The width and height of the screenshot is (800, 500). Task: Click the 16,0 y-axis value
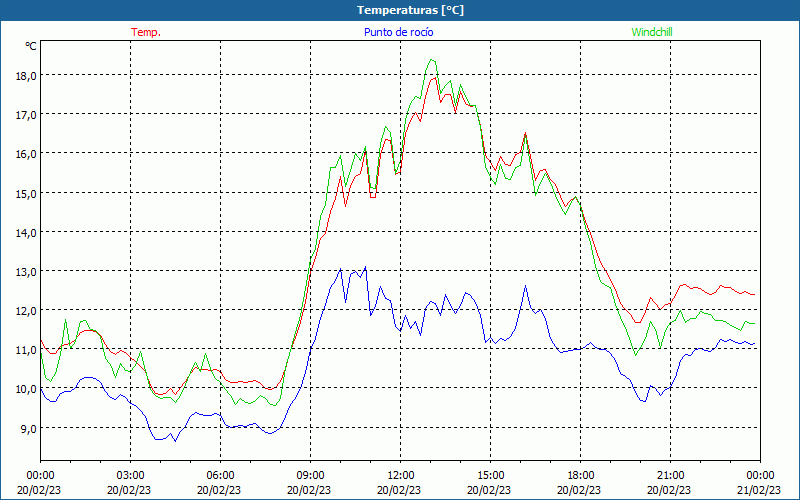pyautogui.click(x=26, y=154)
